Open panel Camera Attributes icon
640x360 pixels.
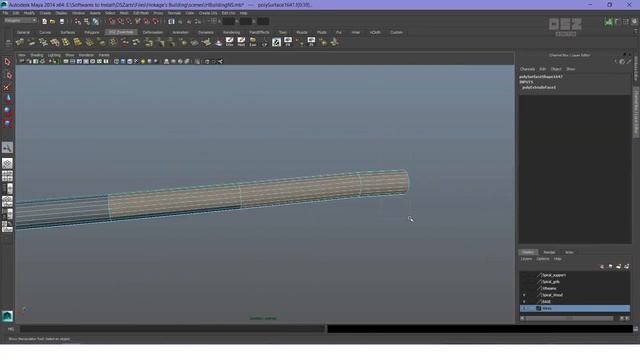[x=29, y=61]
